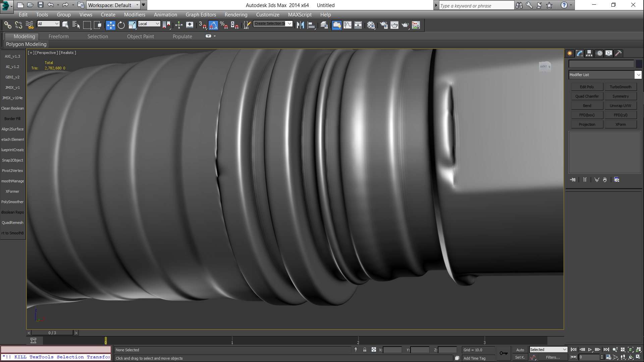644x362 pixels.
Task: Open the Manage Layers dialog
Action: pyautogui.click(x=324, y=25)
